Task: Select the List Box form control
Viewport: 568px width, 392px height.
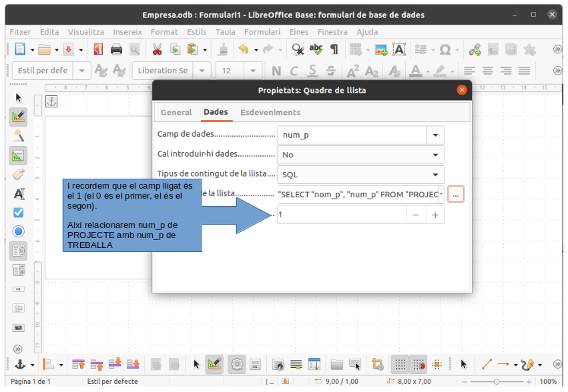Action: pyautogui.click(x=19, y=251)
